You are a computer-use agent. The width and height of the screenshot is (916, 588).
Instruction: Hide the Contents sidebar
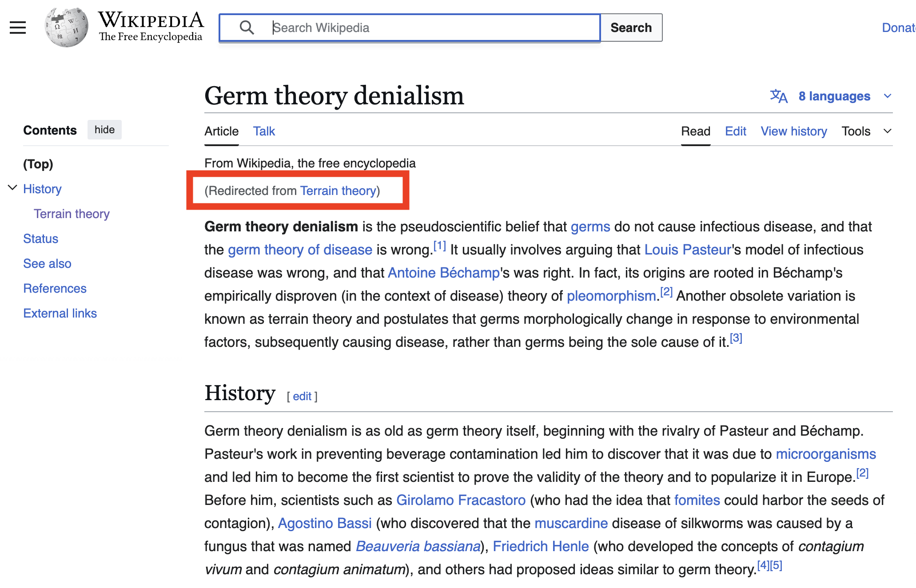pyautogui.click(x=104, y=130)
